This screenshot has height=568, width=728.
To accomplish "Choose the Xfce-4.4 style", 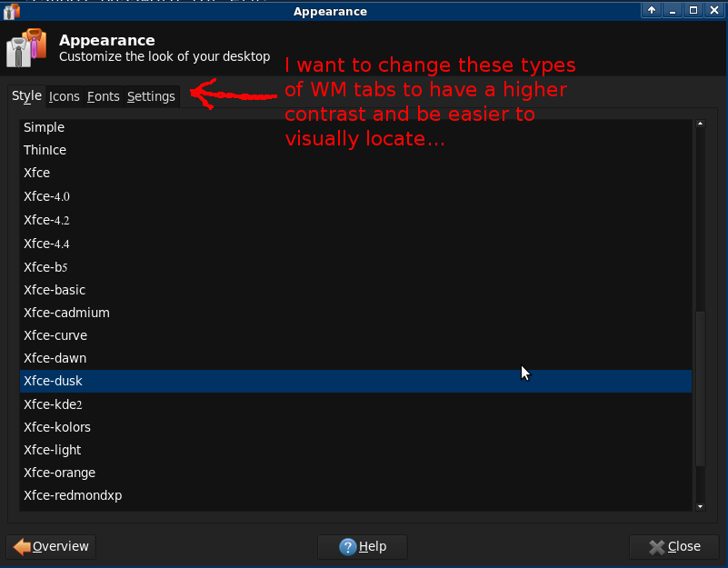I will tap(355, 244).
